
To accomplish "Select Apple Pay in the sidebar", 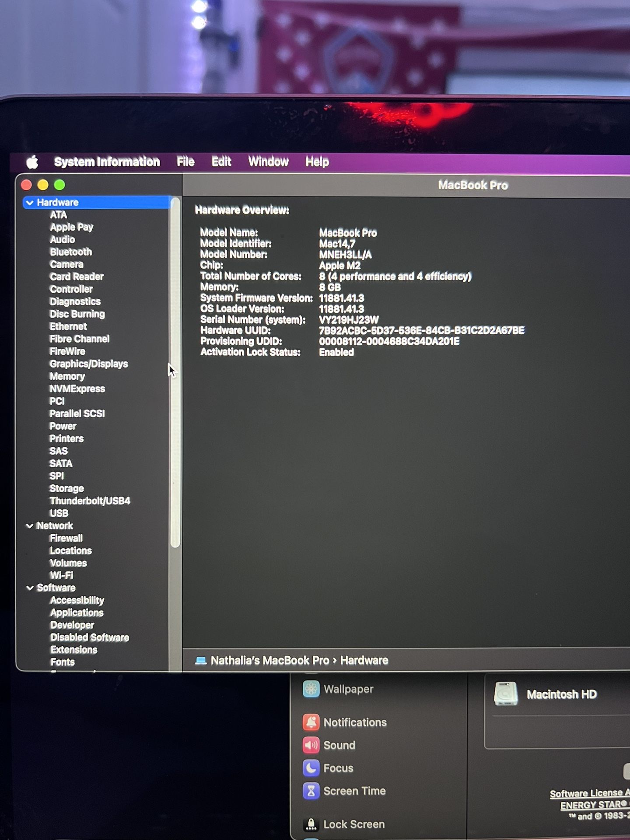I will pos(72,227).
